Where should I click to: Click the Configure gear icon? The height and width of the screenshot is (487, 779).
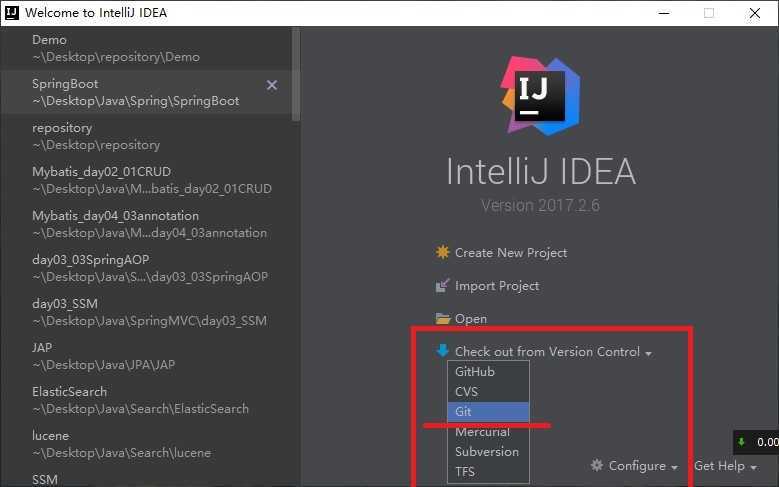tap(597, 466)
